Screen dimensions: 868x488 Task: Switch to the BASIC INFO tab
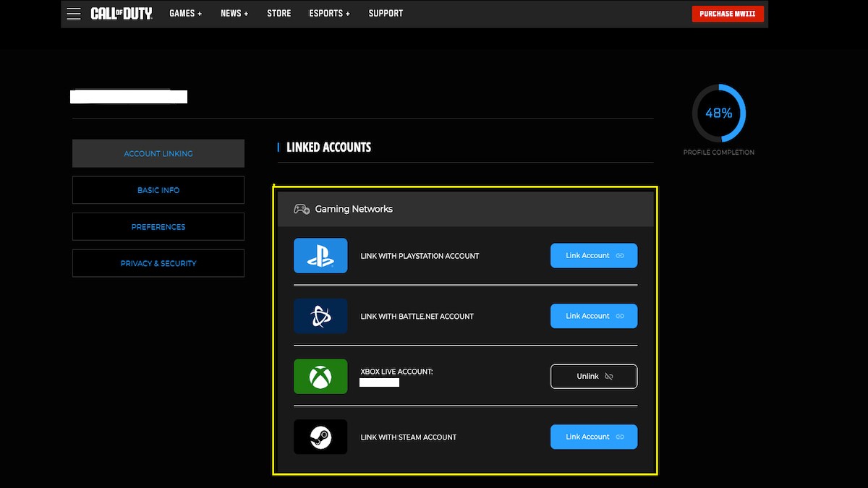click(158, 189)
